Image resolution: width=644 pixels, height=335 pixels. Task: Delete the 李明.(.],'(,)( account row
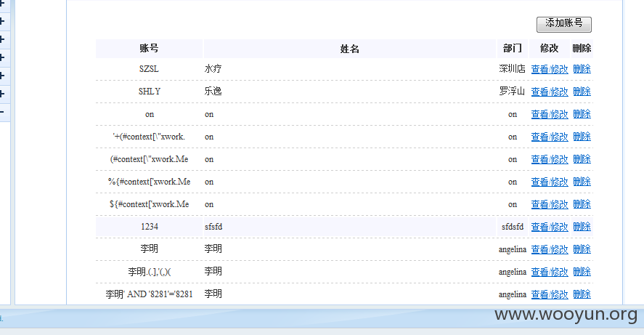[582, 272]
